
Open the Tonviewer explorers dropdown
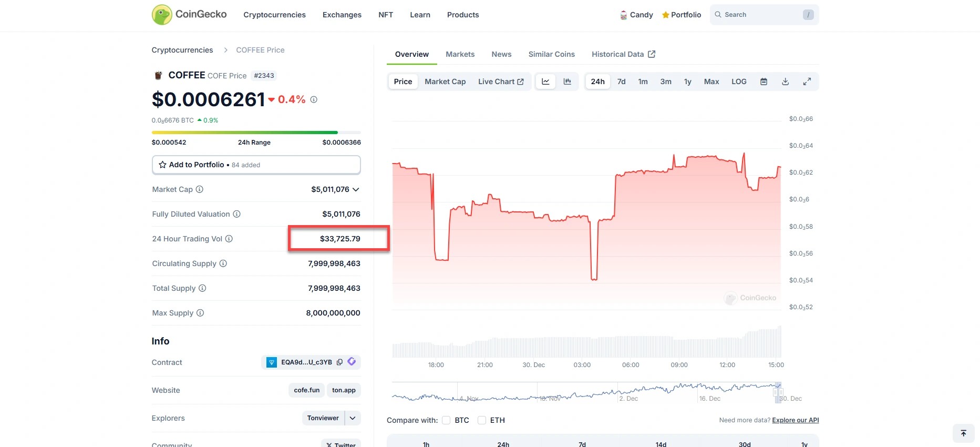(353, 418)
